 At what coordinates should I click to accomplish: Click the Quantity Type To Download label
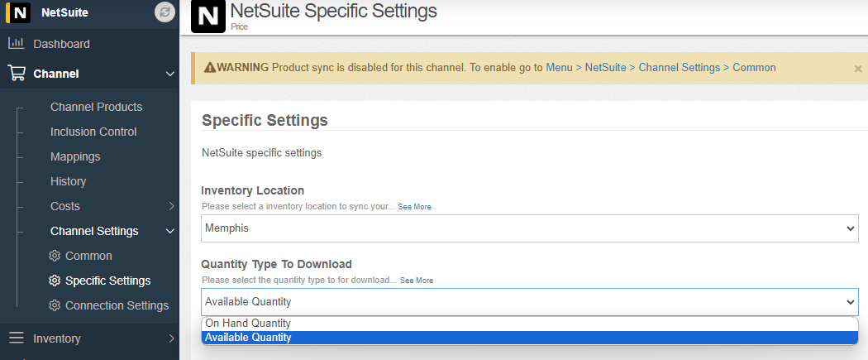coord(276,264)
